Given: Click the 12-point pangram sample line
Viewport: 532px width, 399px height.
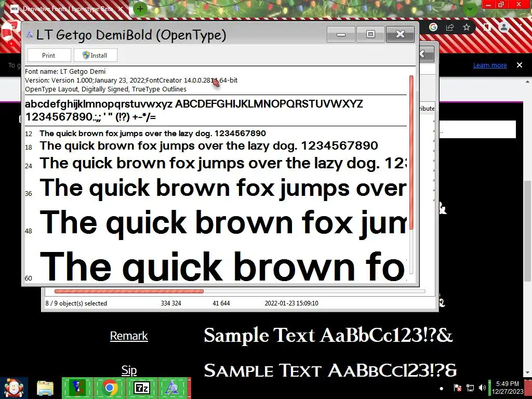Looking at the screenshot, I should coord(153,134).
